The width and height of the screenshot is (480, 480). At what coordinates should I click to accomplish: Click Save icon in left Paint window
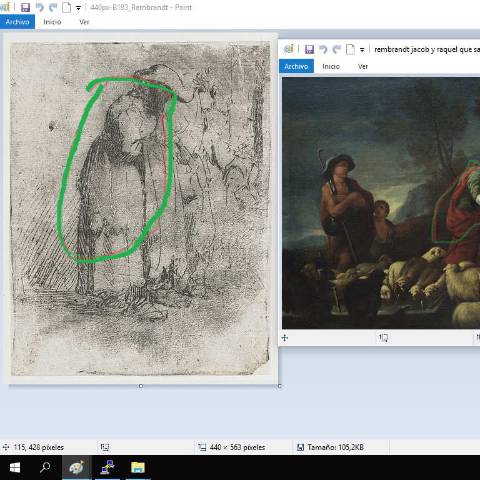(x=25, y=7)
